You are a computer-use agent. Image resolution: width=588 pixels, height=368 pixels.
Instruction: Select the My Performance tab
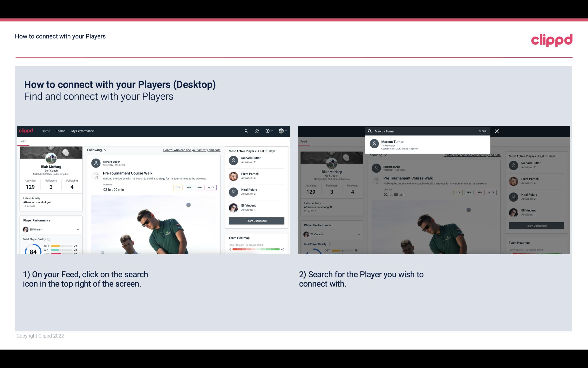[83, 131]
